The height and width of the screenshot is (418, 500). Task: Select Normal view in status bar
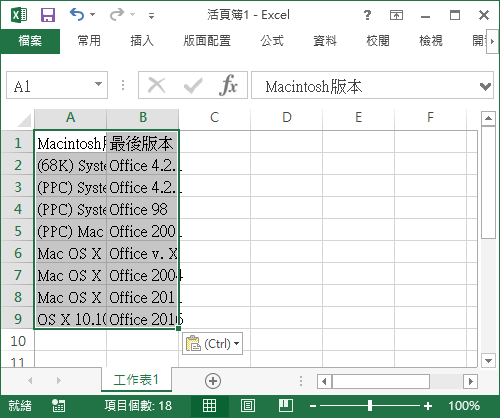[x=209, y=406]
